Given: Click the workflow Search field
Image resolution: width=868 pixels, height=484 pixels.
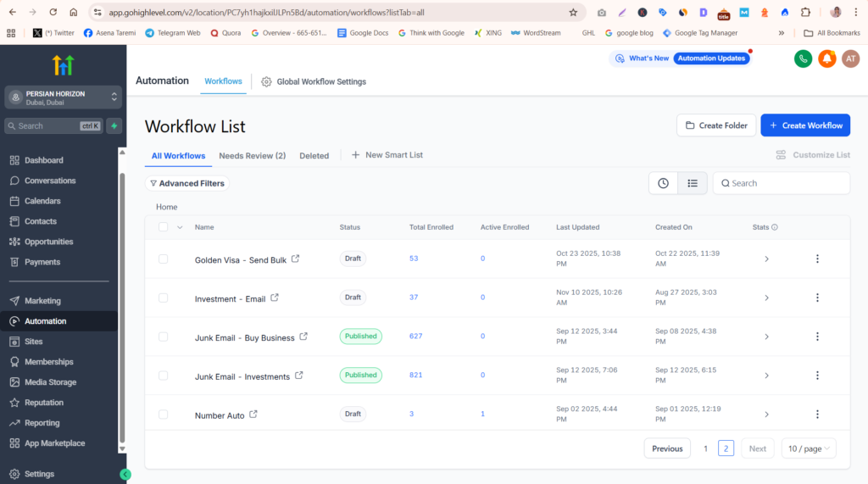Looking at the screenshot, I should point(781,183).
